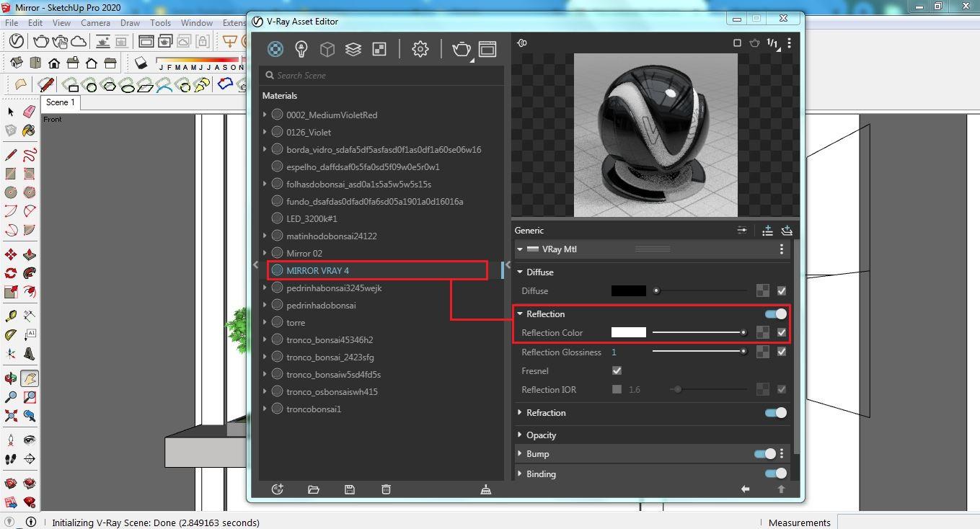Click the V-Ray cloud render icon

click(79, 41)
